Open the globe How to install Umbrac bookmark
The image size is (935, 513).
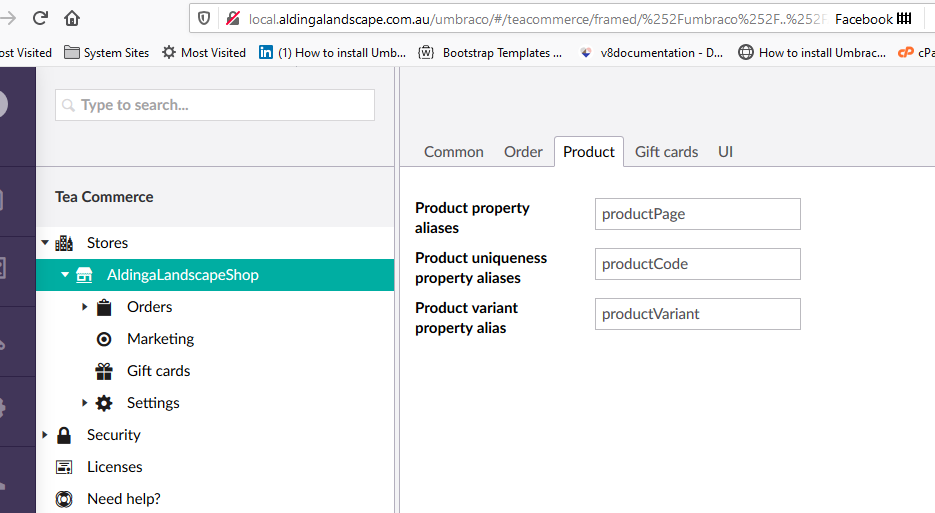tap(812, 52)
